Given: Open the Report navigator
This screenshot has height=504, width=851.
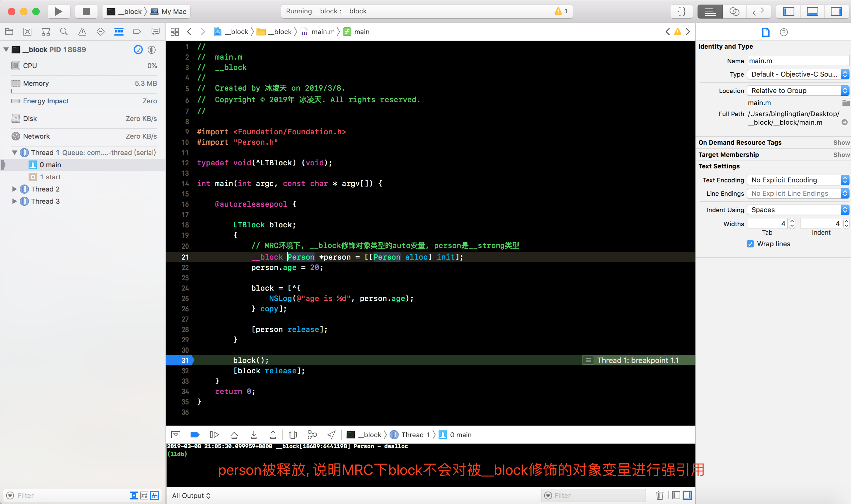Looking at the screenshot, I should (156, 32).
